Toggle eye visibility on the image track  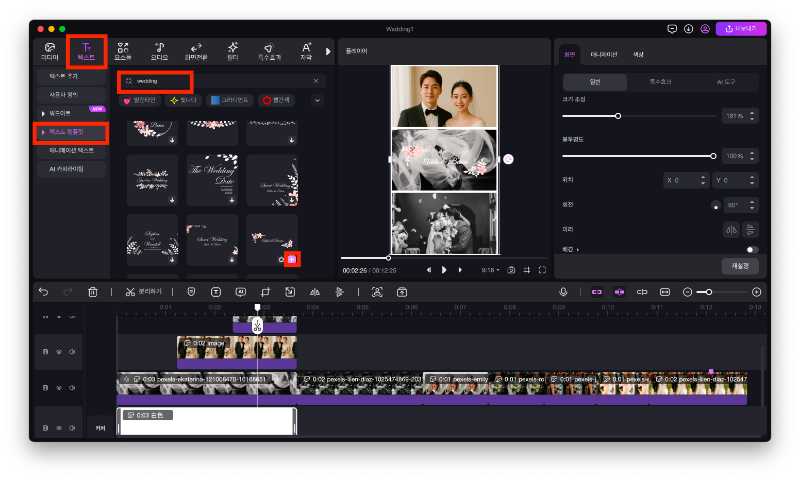[x=58, y=351]
